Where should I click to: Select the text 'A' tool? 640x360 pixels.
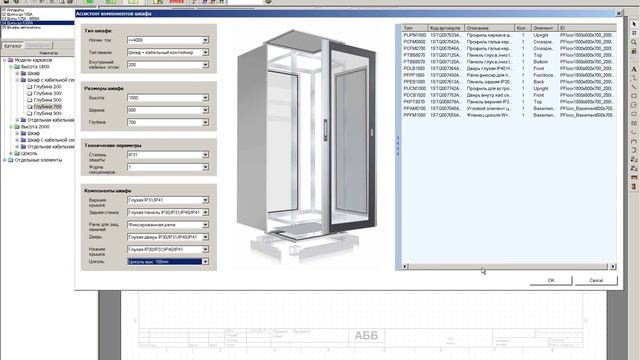(634, 69)
